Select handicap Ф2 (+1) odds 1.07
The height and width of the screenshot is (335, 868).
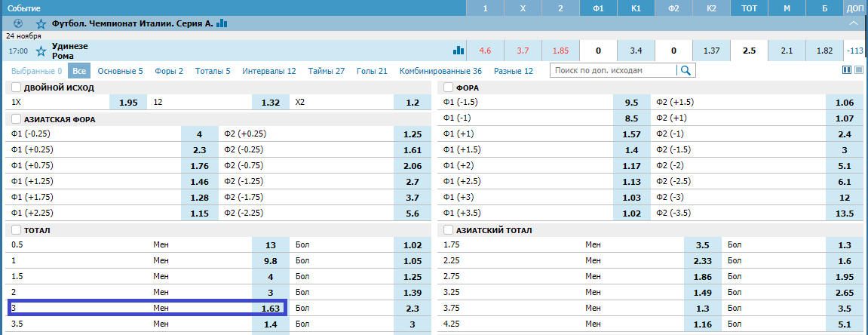(844, 118)
